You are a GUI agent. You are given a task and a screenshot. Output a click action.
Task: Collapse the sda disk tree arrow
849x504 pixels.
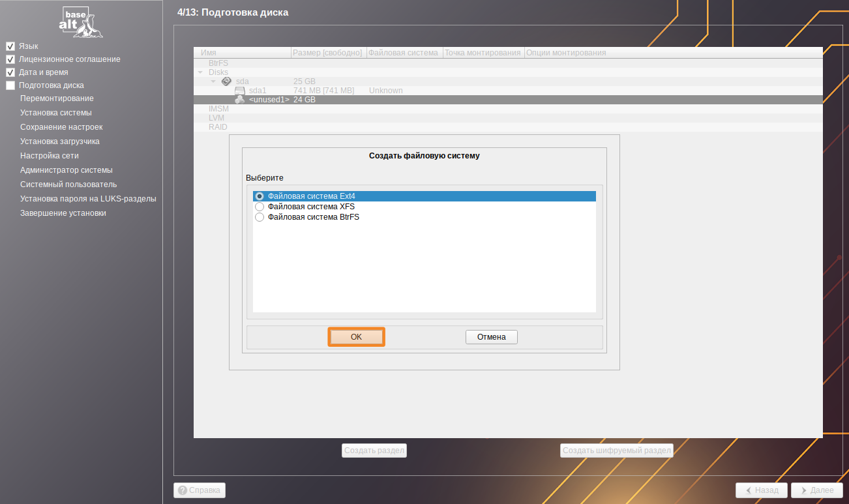coord(213,82)
